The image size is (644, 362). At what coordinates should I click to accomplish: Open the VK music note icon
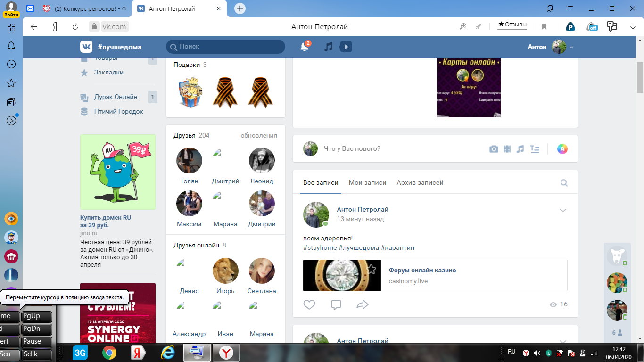pyautogui.click(x=329, y=47)
